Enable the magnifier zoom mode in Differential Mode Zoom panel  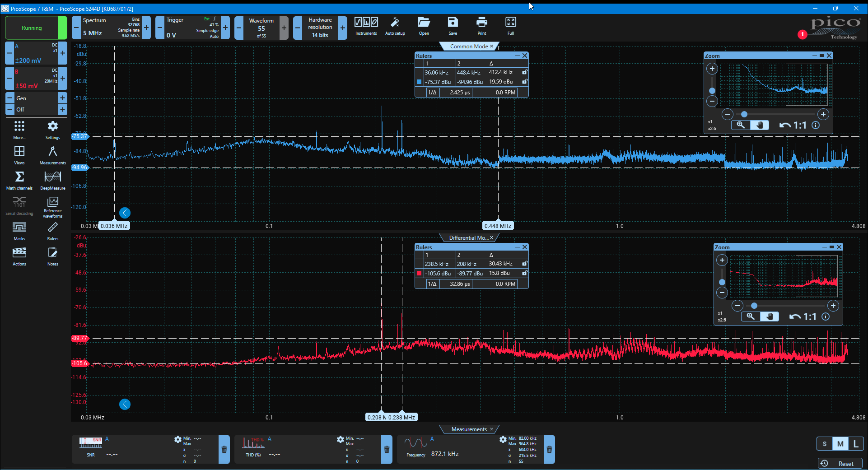pyautogui.click(x=751, y=316)
